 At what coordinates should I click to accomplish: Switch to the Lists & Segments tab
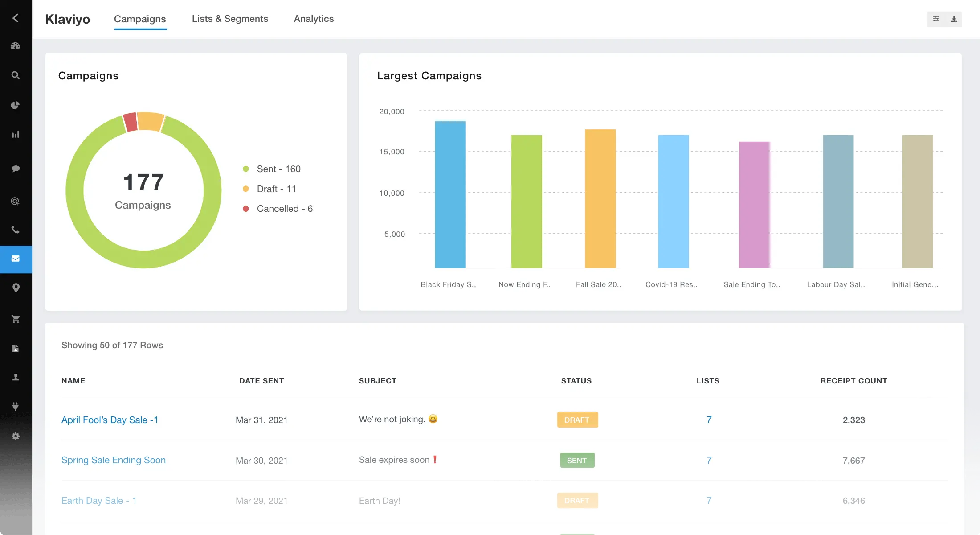[x=230, y=19]
